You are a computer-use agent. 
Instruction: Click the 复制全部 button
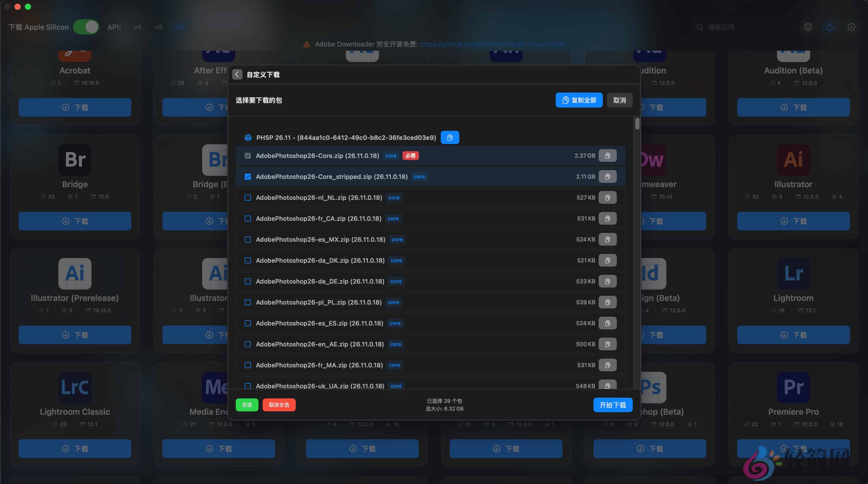coord(579,100)
